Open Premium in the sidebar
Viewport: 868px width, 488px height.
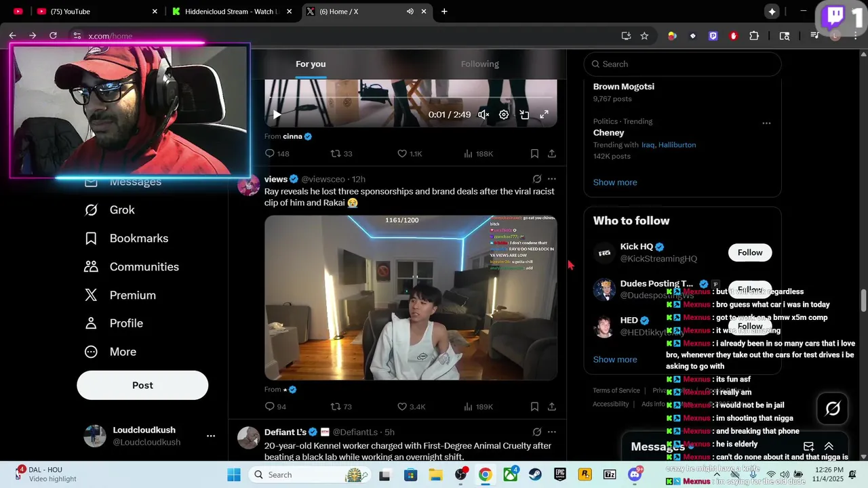pos(120,296)
